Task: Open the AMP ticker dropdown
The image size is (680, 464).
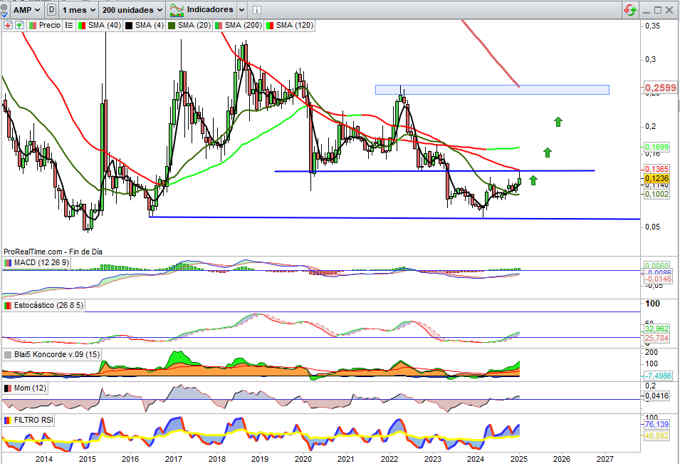Action: (25, 9)
